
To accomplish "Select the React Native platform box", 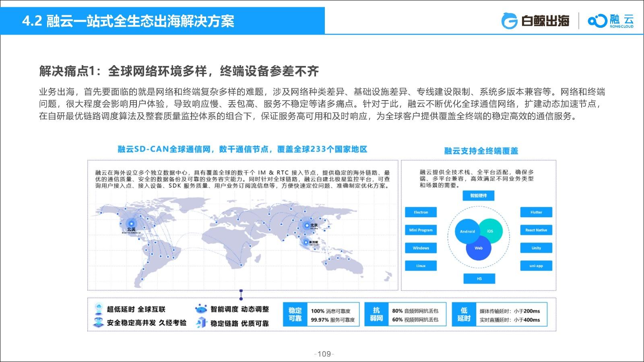I will click(536, 230).
